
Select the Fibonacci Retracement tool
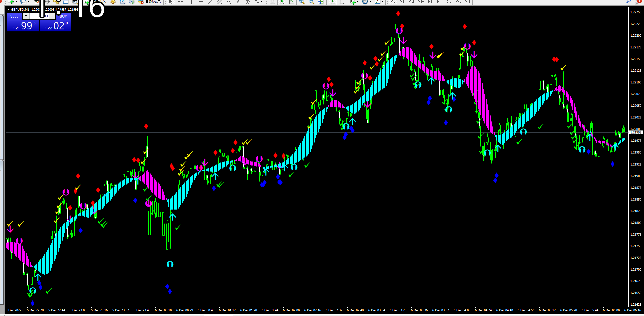click(x=229, y=2)
